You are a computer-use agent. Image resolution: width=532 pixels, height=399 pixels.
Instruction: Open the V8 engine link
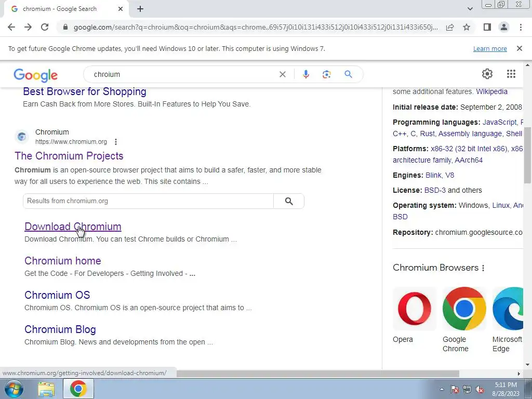(449, 175)
